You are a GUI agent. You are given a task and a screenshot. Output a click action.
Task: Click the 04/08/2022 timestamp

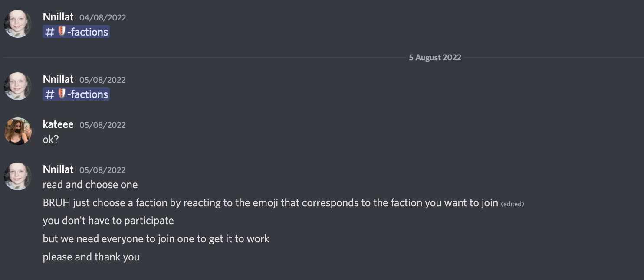pyautogui.click(x=102, y=18)
